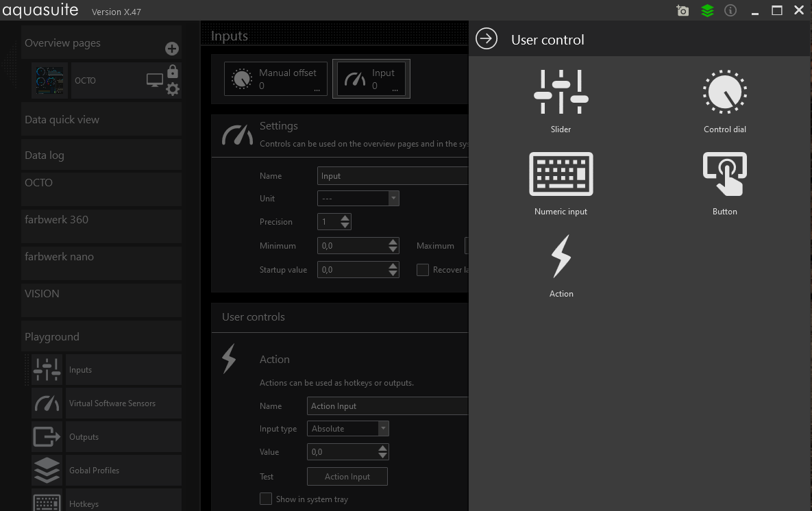Add a new overview page with plus icon
The height and width of the screenshot is (511, 812).
point(172,49)
